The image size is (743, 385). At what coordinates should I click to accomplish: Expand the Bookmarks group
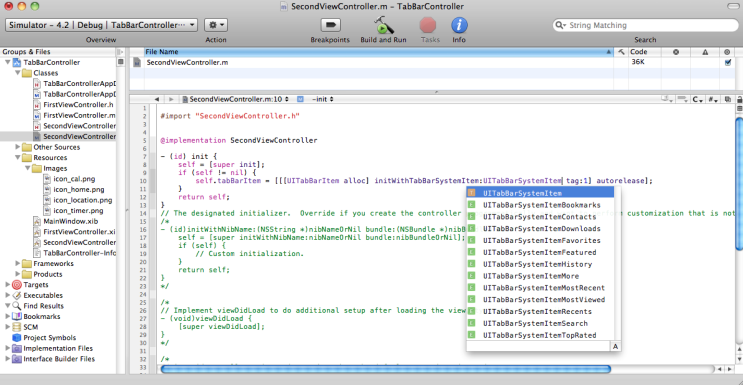8,316
